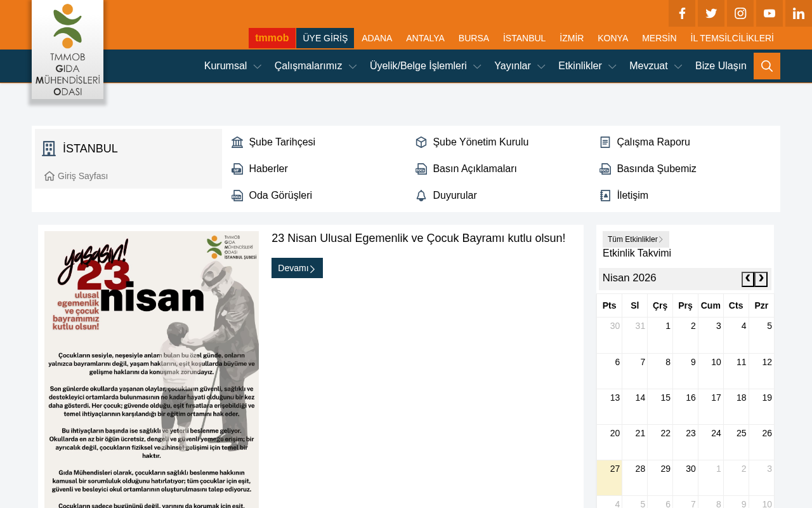
Task: Click the Giriş Sayfası home icon
Action: [x=49, y=176]
